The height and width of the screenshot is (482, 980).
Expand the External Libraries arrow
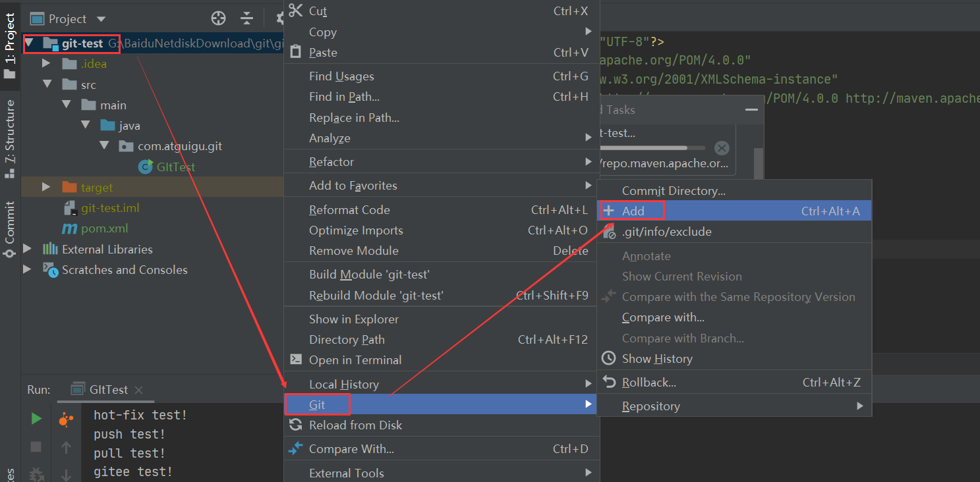point(28,249)
